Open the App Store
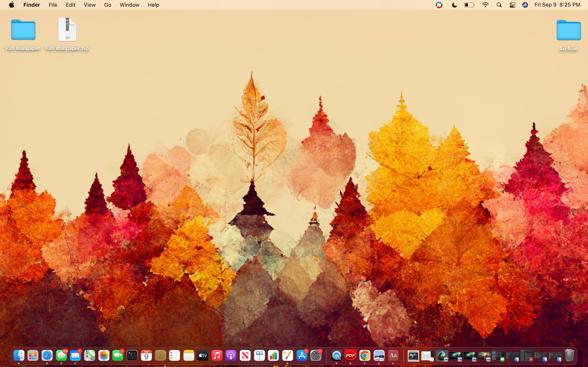The height and width of the screenshot is (367, 588). pyautogui.click(x=302, y=355)
